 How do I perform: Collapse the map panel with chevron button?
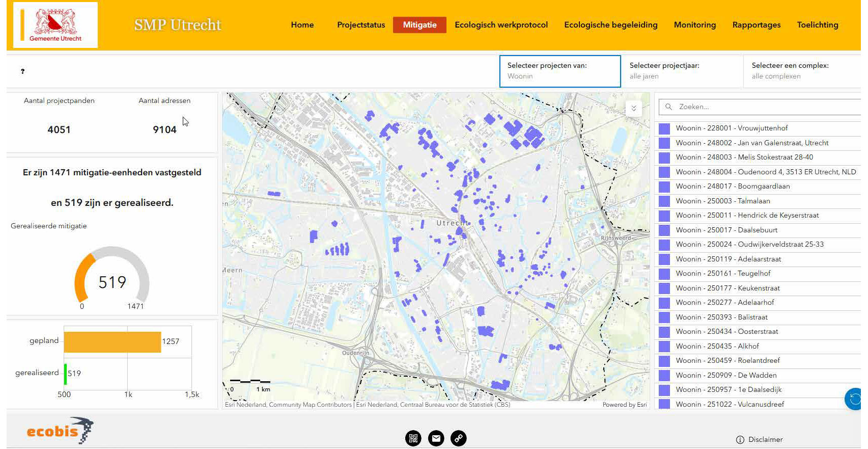[634, 109]
